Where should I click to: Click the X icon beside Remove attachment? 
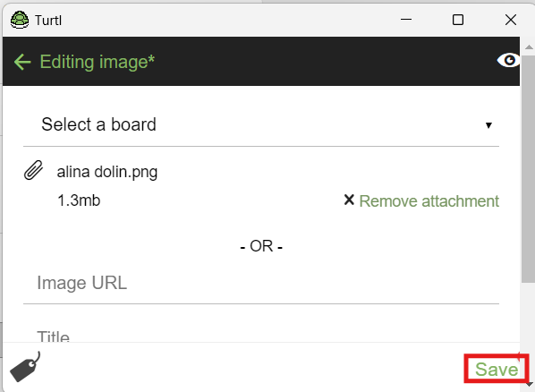coord(349,200)
